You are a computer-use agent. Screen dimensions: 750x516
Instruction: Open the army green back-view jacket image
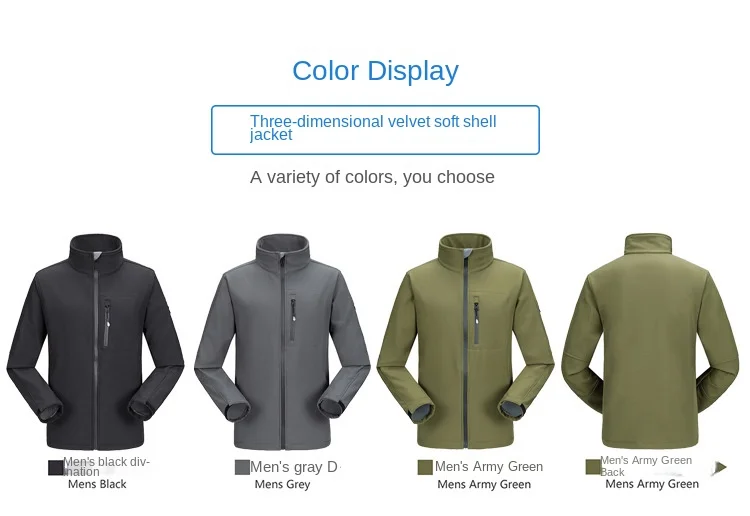coord(650,340)
